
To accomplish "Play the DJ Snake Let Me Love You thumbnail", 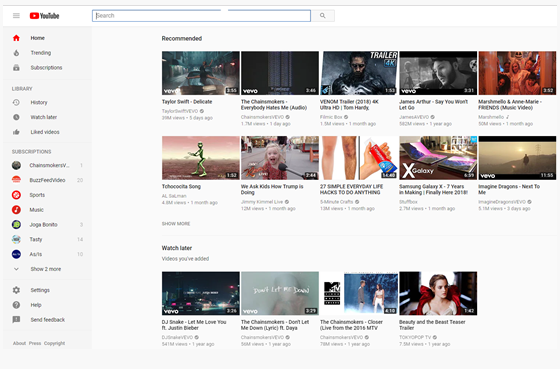I will pyautogui.click(x=201, y=293).
